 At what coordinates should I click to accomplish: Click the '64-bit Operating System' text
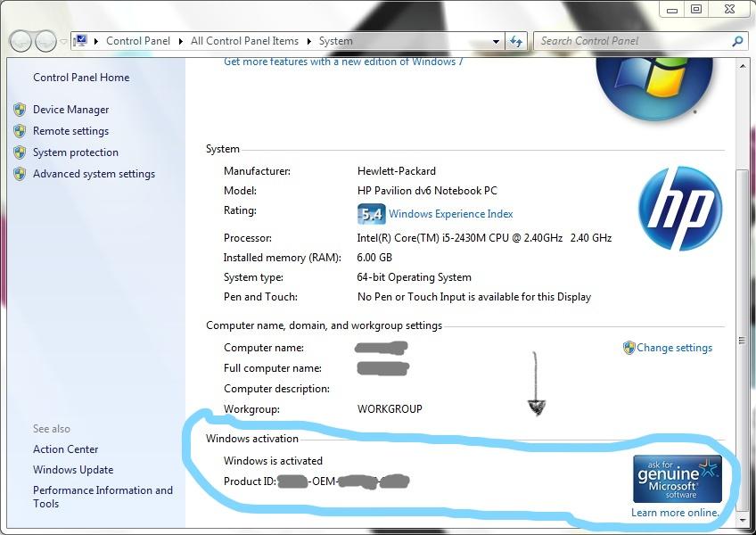(415, 277)
